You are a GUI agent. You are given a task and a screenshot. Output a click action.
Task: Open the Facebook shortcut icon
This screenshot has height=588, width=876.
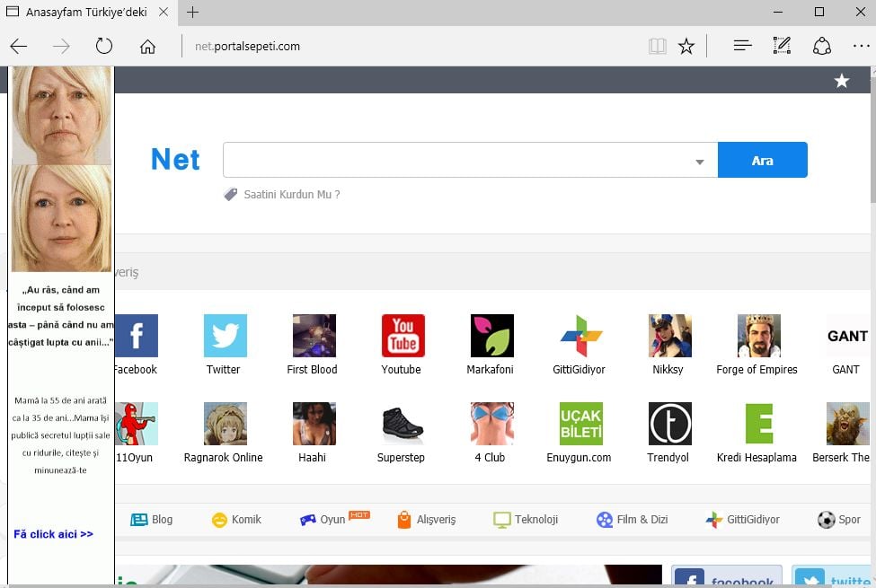pos(137,336)
